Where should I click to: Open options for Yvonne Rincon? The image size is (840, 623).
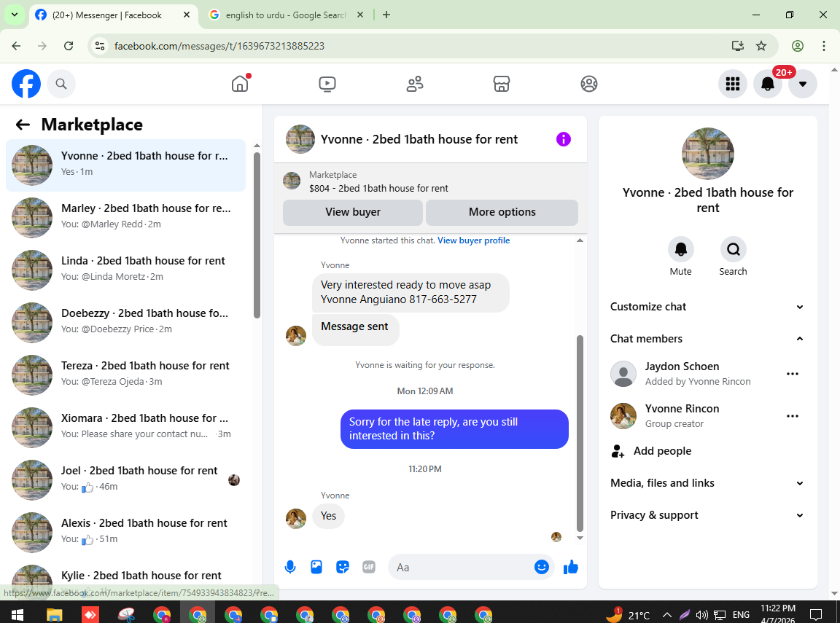click(x=793, y=416)
